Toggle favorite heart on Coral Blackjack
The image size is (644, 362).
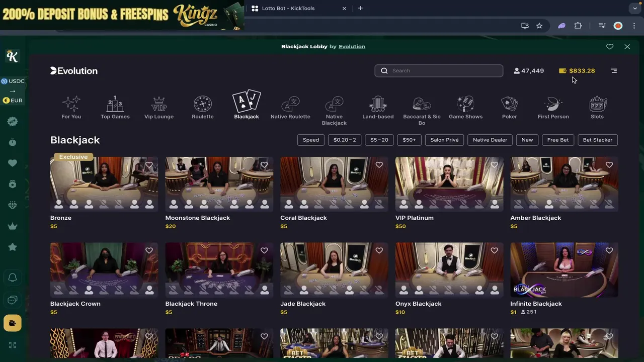click(379, 165)
